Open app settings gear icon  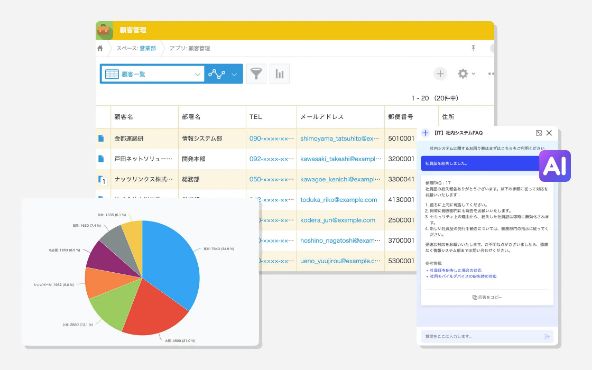point(462,74)
